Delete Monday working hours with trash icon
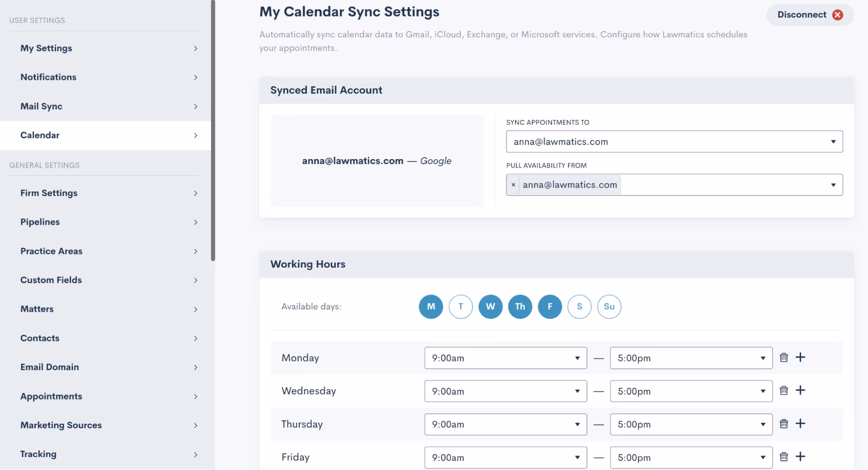The width and height of the screenshot is (868, 470). coord(783,357)
